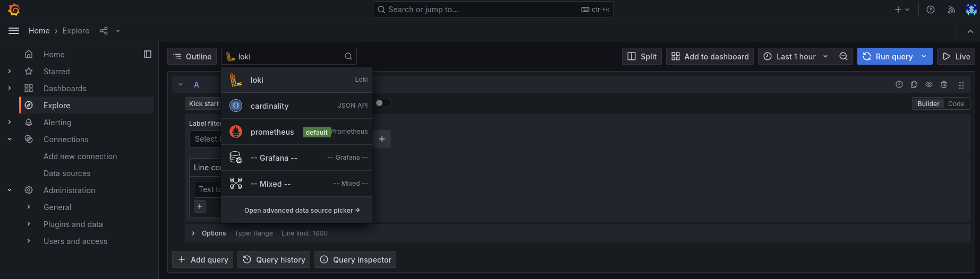Delete query A with the trash icon
980x279 pixels.
tap(944, 85)
